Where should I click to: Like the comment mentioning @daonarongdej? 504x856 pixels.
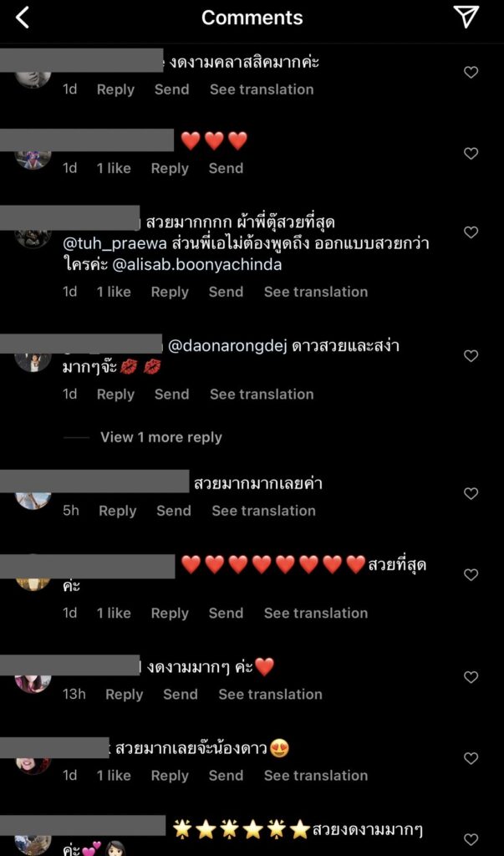tap(471, 355)
